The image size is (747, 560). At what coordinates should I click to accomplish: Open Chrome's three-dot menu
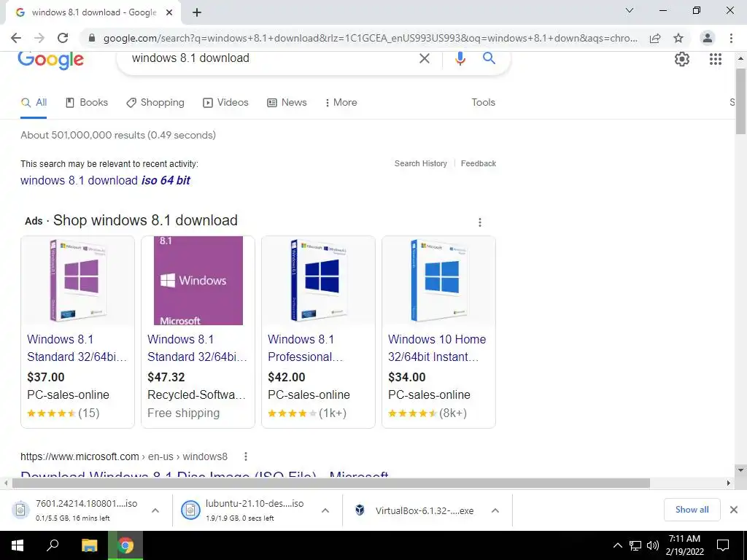coord(731,38)
